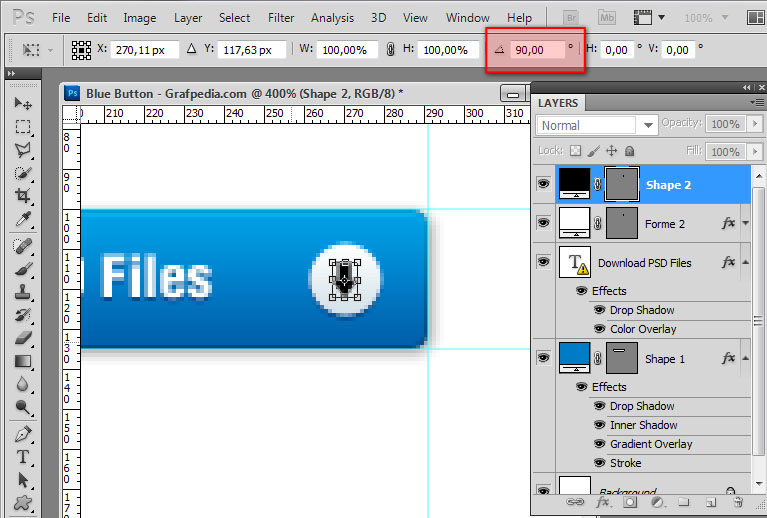
Task: Open the Layers panel options menu
Action: click(x=757, y=103)
